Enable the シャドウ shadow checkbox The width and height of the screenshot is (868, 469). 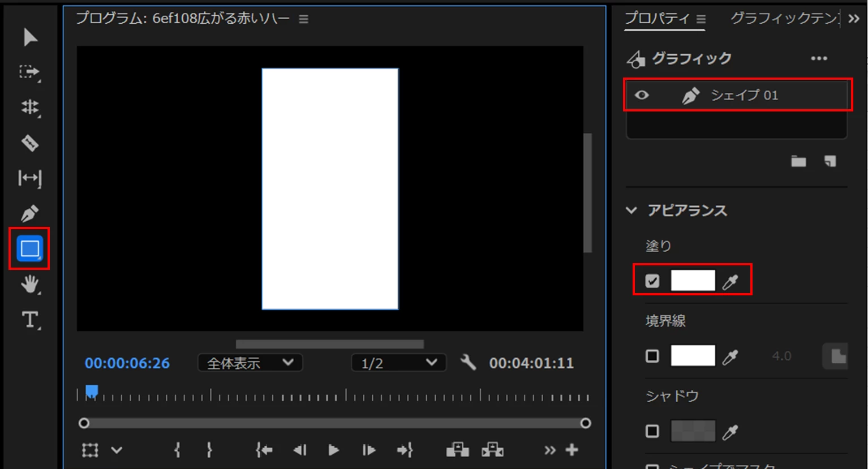652,432
